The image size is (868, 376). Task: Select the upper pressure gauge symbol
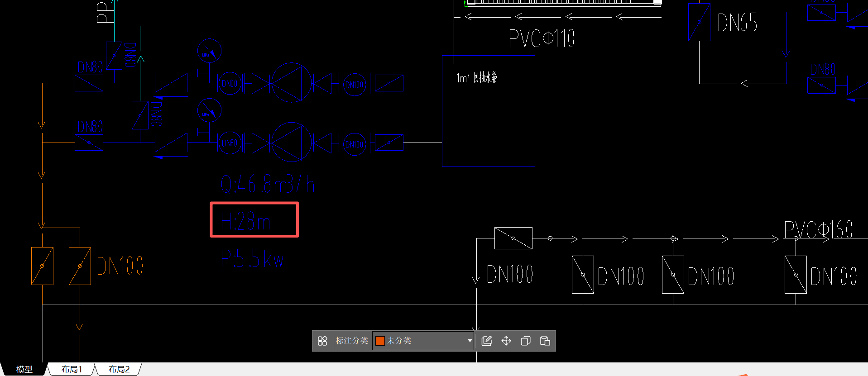click(209, 51)
